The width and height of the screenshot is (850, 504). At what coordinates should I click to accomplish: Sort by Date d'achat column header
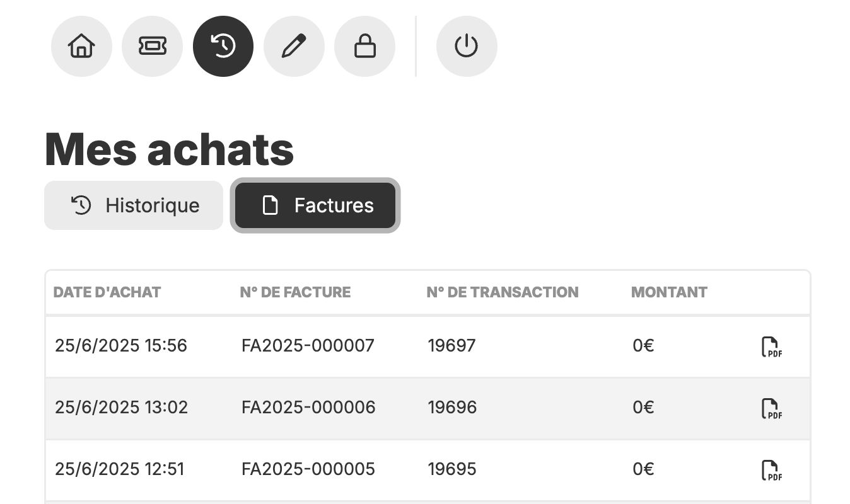pyautogui.click(x=107, y=292)
